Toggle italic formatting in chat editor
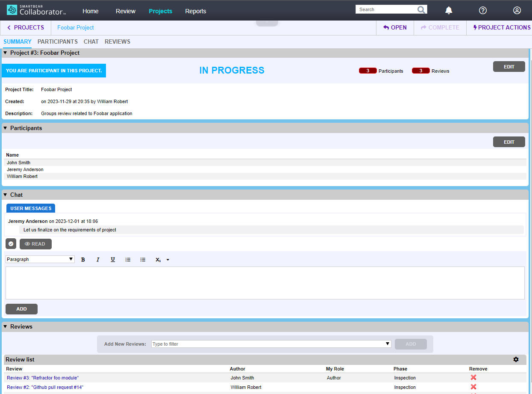 tap(98, 260)
